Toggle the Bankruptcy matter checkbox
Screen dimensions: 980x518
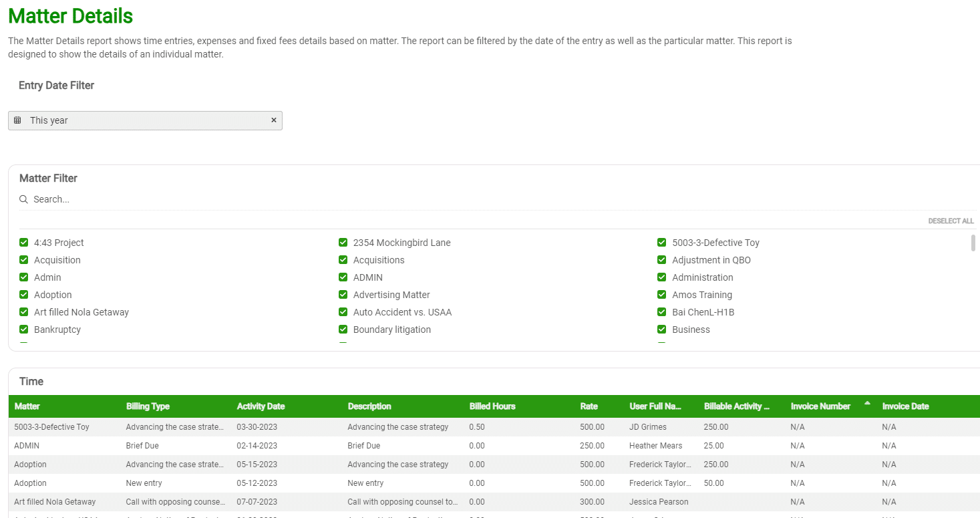pyautogui.click(x=24, y=330)
